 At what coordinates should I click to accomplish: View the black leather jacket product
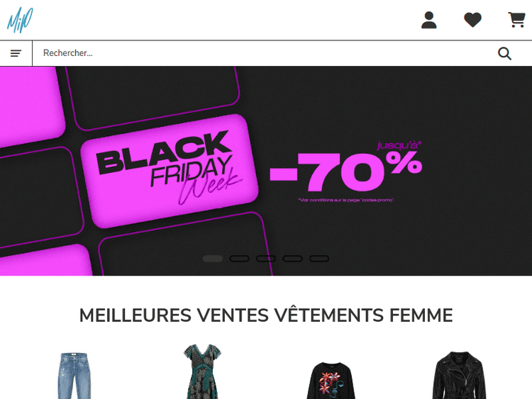459,376
